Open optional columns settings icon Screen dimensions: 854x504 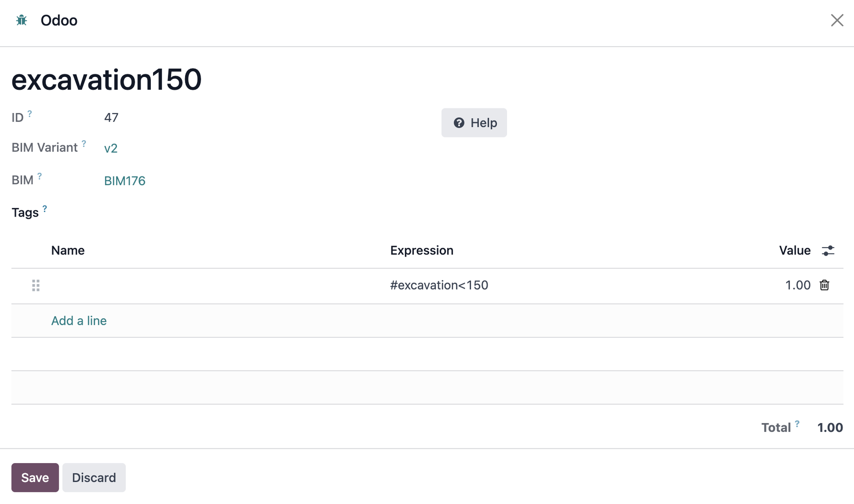click(x=828, y=250)
